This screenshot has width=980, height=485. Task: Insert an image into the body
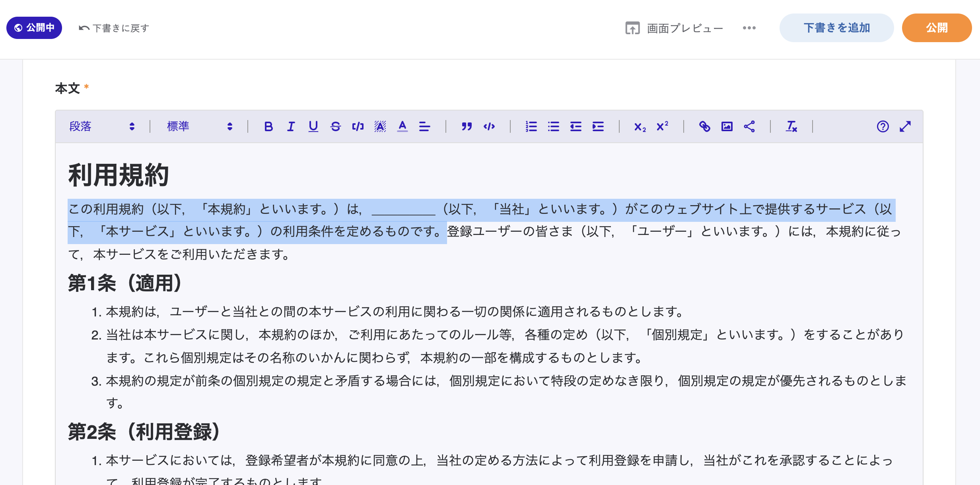pos(727,126)
